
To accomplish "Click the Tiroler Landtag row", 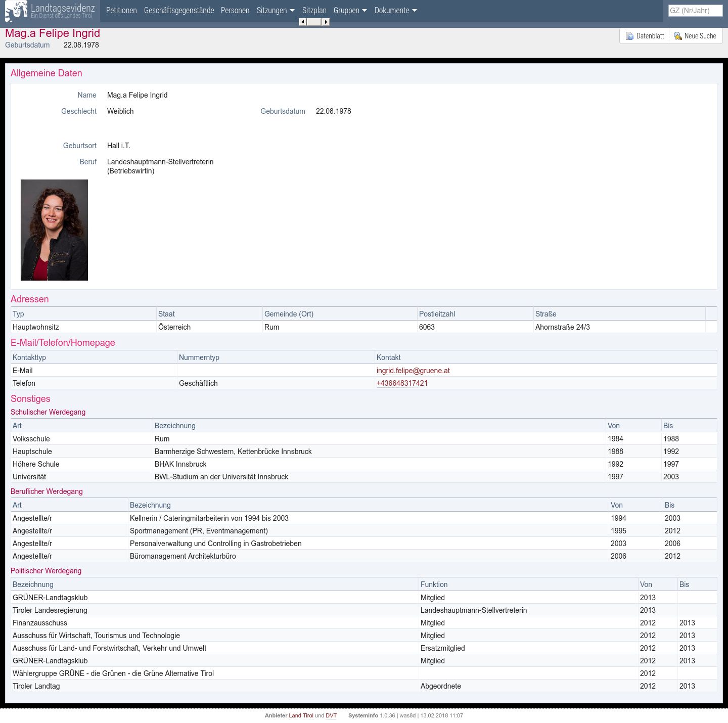I will tap(364, 686).
